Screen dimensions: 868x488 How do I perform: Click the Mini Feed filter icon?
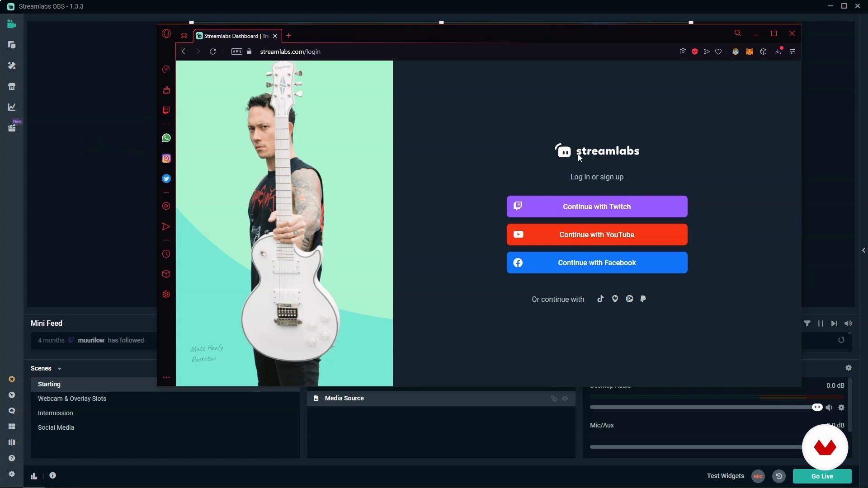click(x=807, y=324)
